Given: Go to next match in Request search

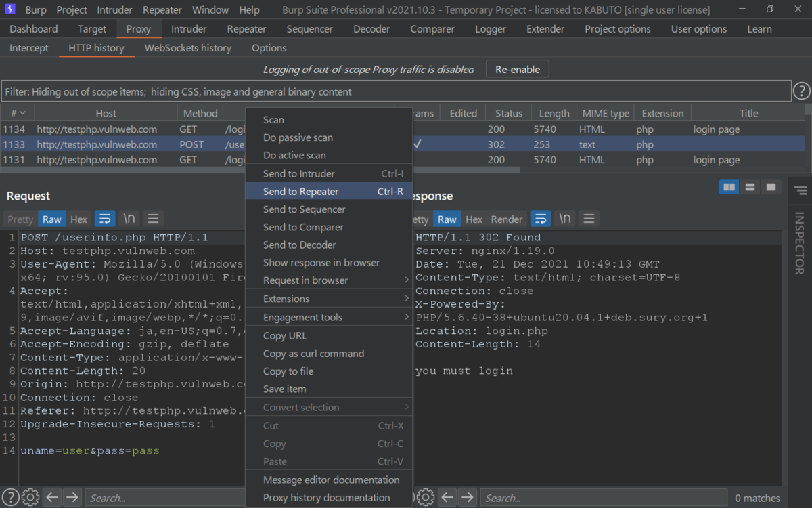Looking at the screenshot, I should (72, 497).
